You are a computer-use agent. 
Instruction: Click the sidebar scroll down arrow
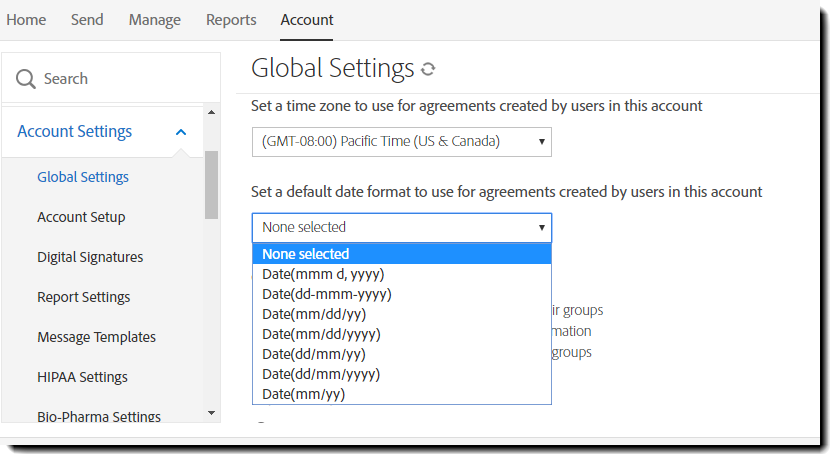click(x=211, y=412)
